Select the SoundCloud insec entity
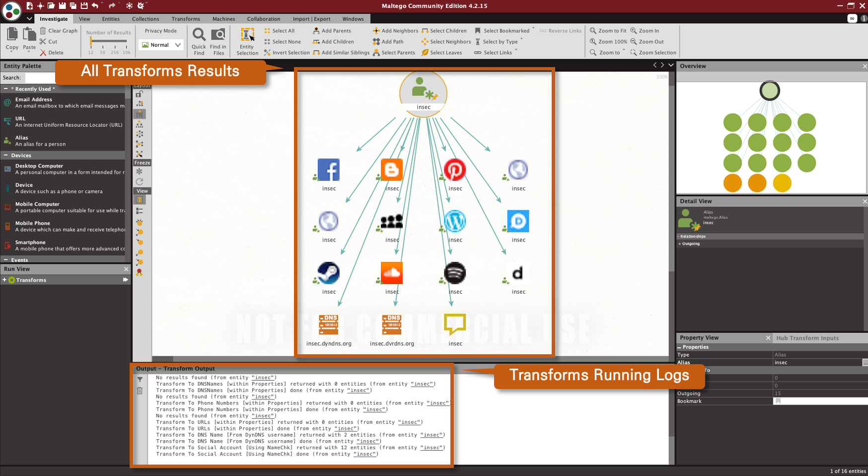 [392, 273]
